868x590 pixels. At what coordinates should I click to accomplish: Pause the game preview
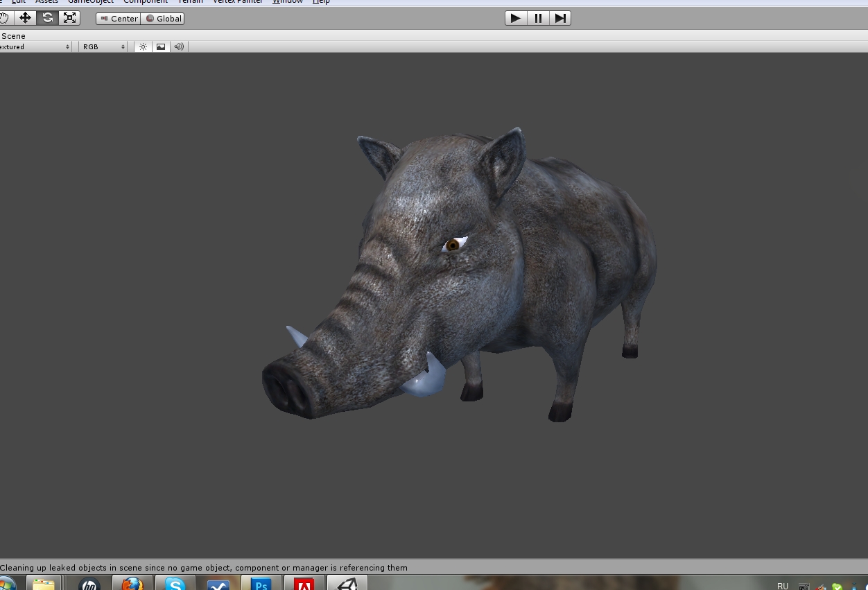click(537, 18)
